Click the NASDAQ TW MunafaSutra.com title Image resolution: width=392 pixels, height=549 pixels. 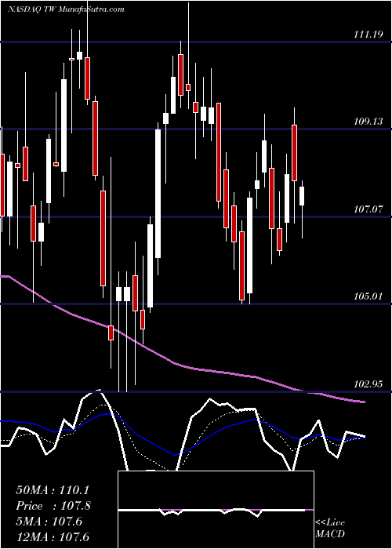[66, 9]
